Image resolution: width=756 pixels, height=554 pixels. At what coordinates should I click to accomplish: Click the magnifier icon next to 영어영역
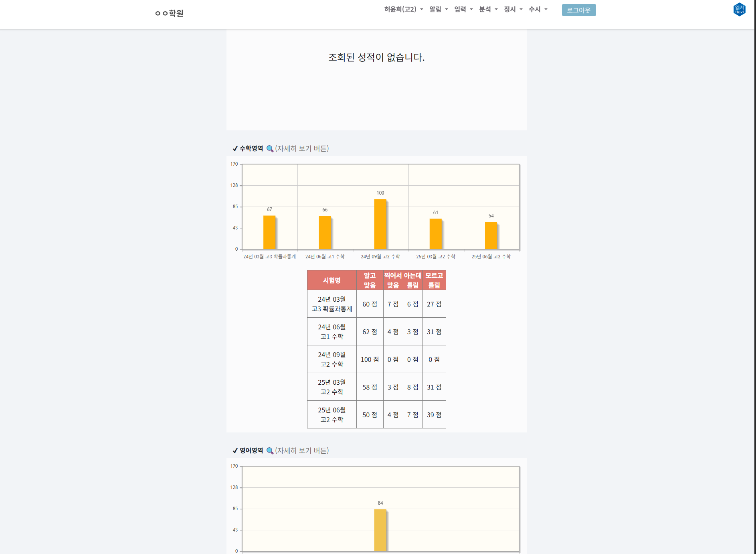click(x=270, y=451)
